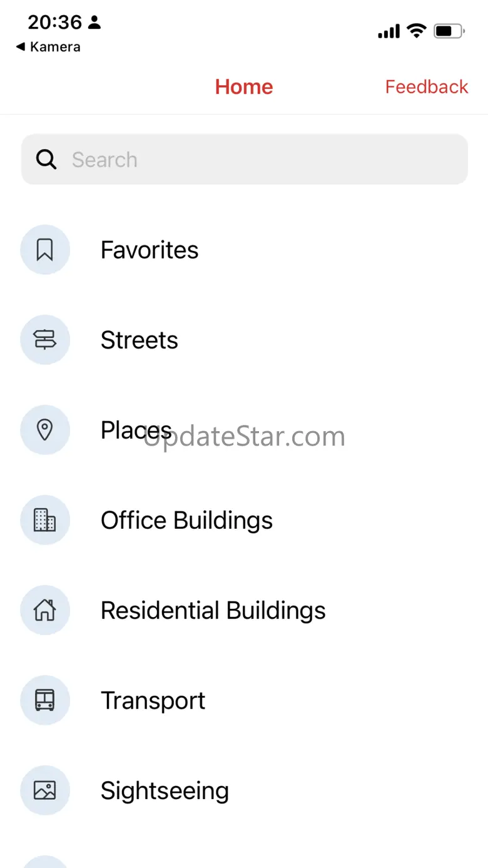Open the Feedback link
Screen dimensions: 488x868
[x=426, y=86]
